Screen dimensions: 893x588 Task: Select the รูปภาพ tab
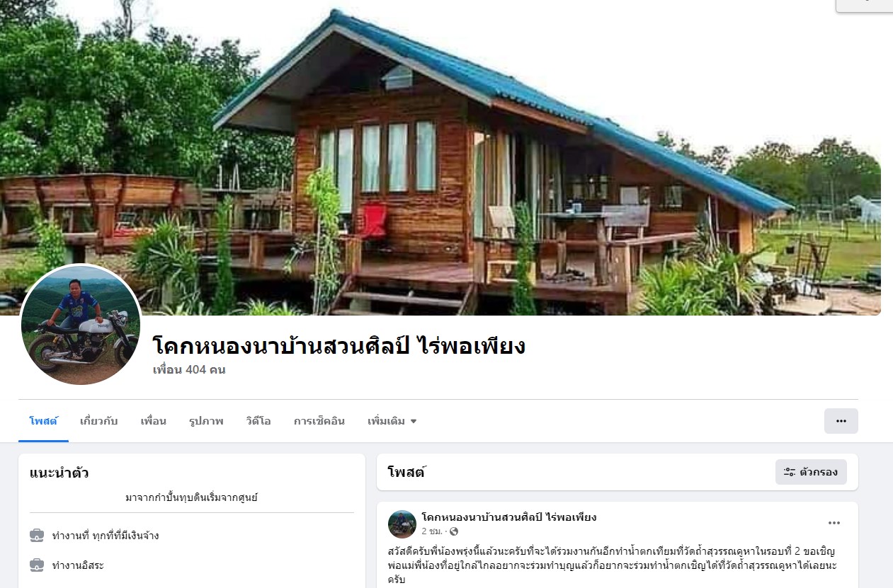click(x=206, y=421)
